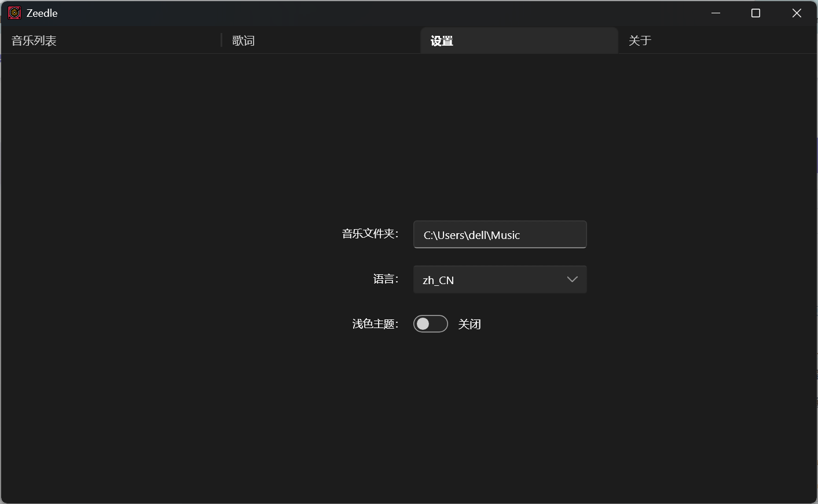Click the zh_CN text in language selector
Image resolution: width=818 pixels, height=504 pixels.
point(438,280)
